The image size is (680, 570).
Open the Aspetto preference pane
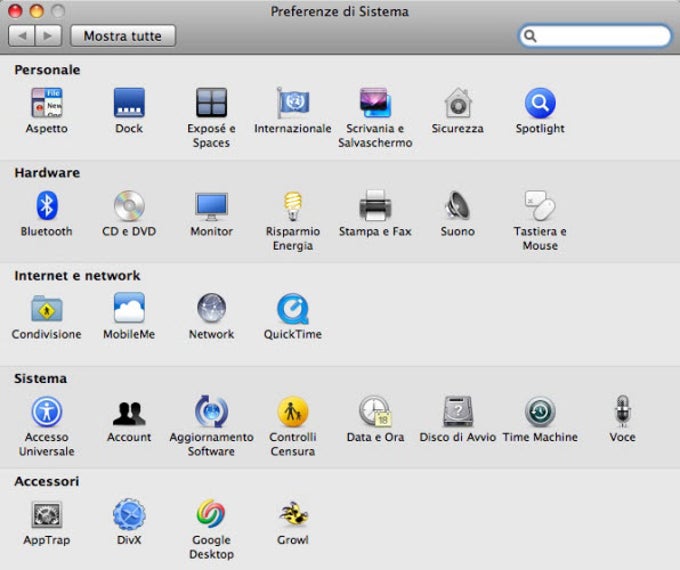pyautogui.click(x=47, y=103)
